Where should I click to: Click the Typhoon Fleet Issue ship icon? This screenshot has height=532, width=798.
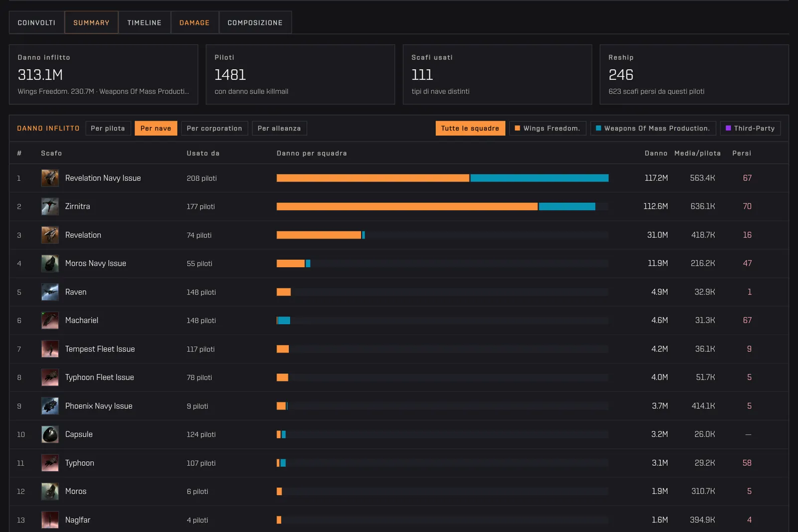point(50,377)
